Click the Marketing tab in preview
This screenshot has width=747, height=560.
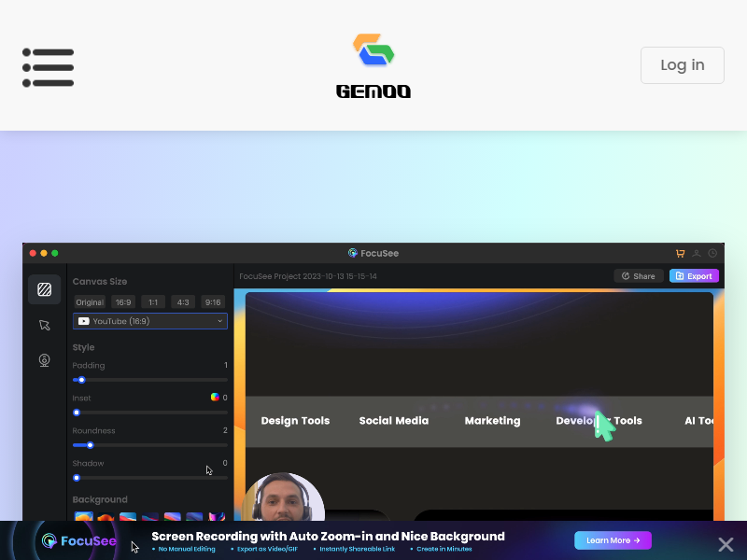(x=493, y=421)
